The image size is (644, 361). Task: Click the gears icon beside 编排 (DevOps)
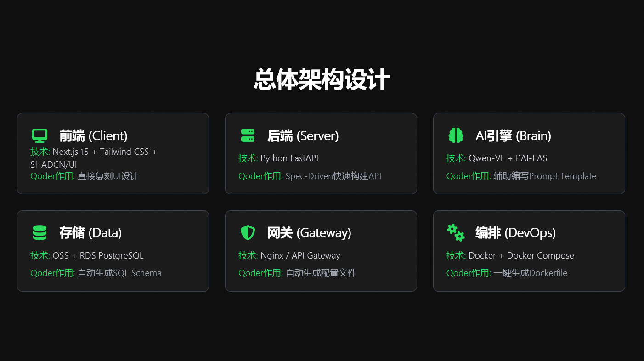[456, 232]
